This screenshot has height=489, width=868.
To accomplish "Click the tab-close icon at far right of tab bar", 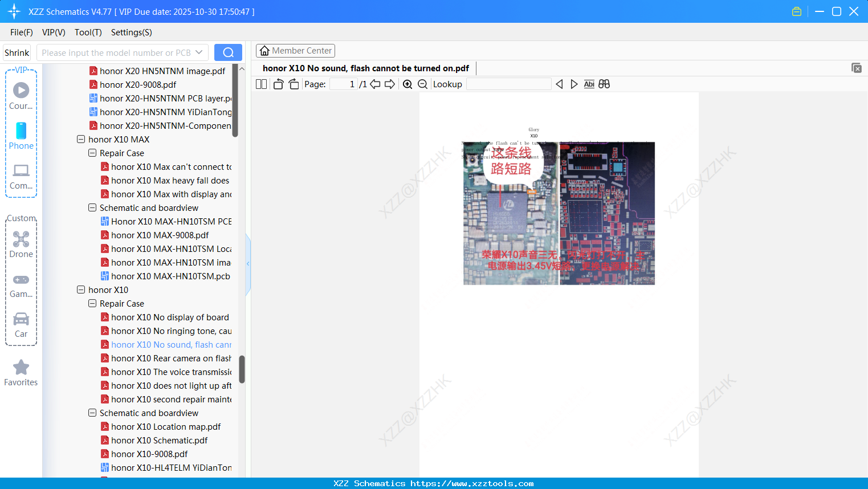I will coord(857,68).
